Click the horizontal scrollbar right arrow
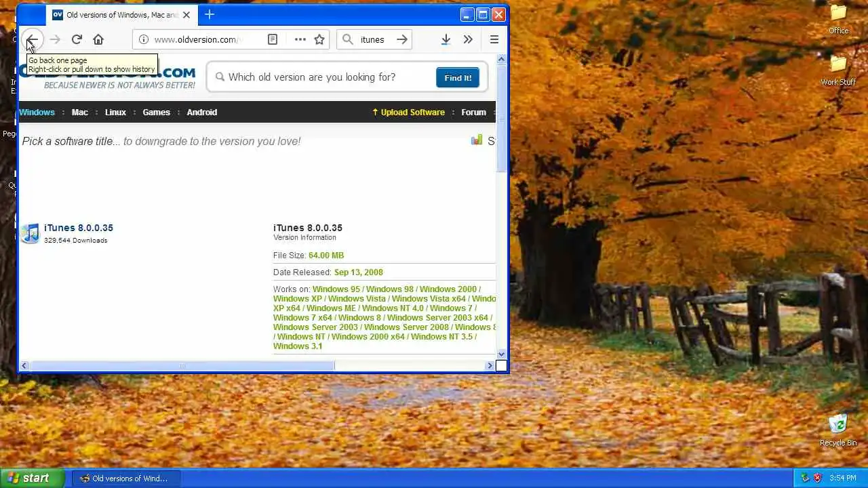868x488 pixels. [x=490, y=366]
